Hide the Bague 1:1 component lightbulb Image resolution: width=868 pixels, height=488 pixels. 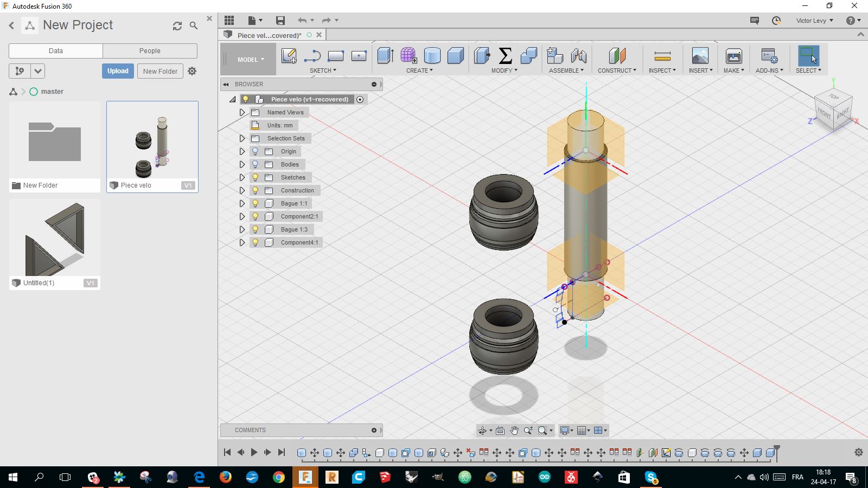[x=256, y=203]
